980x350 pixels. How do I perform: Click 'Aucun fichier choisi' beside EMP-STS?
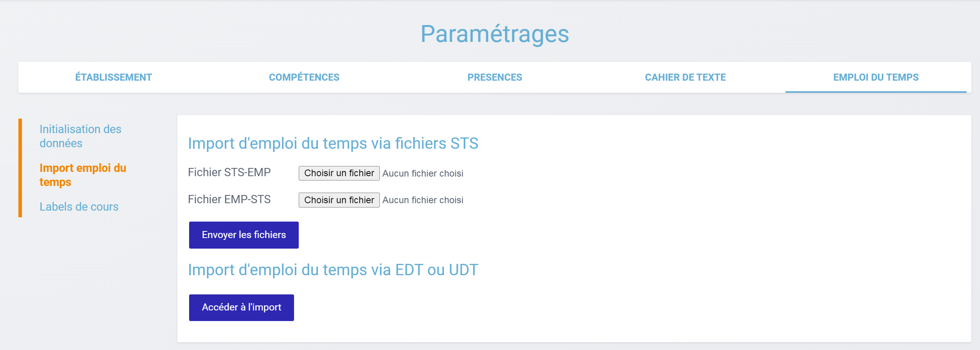pos(422,200)
